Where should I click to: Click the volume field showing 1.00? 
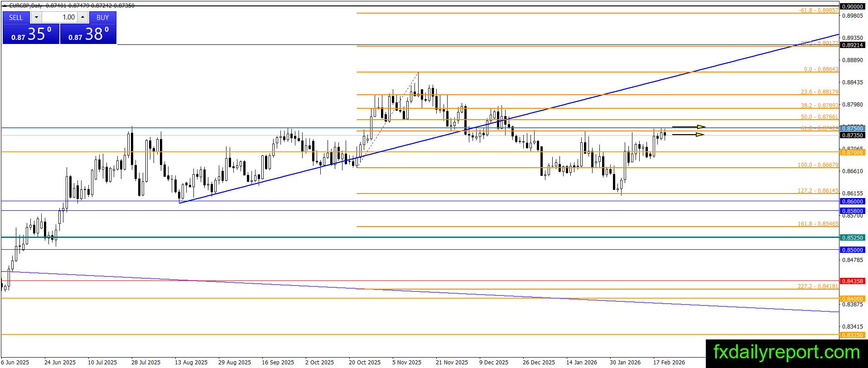click(x=59, y=17)
